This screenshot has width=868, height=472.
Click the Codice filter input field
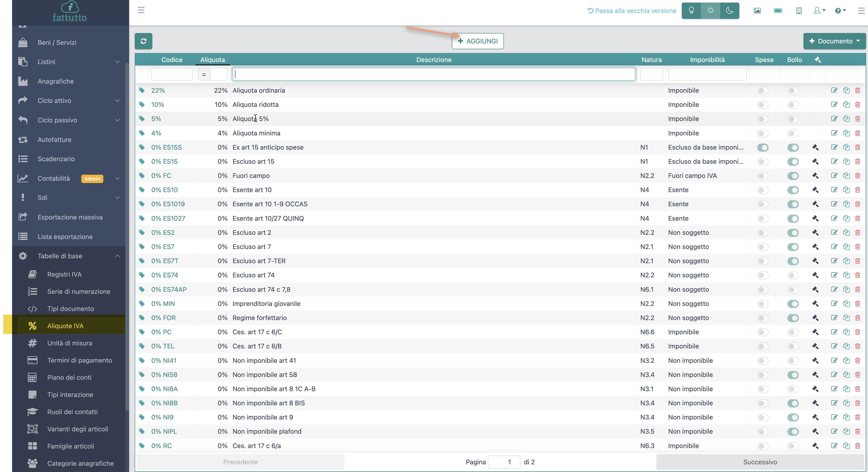(172, 74)
